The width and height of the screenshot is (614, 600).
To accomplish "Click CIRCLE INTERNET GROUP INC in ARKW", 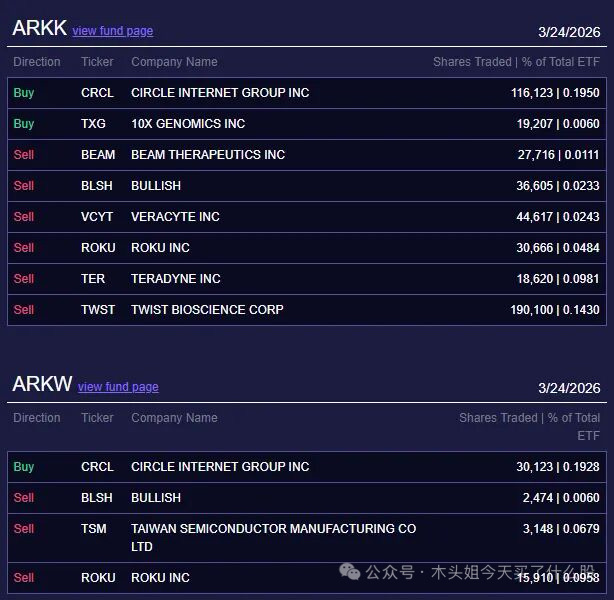I will click(220, 467).
